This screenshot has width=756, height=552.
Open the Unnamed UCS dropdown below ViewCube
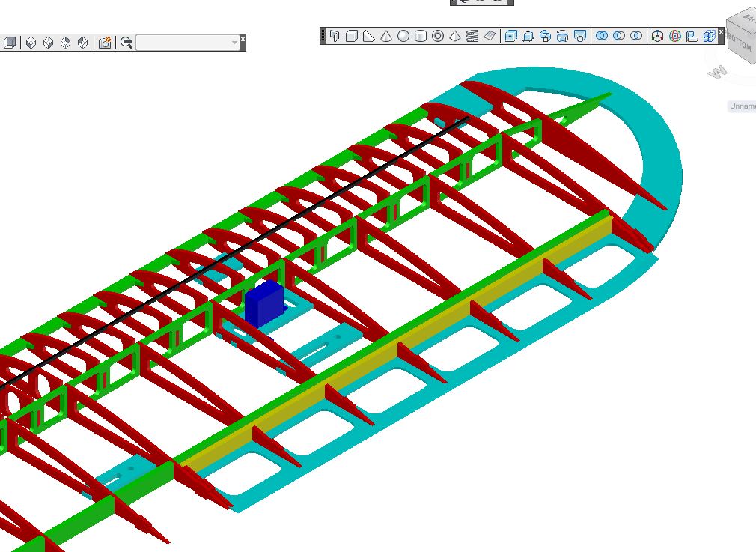tap(743, 106)
